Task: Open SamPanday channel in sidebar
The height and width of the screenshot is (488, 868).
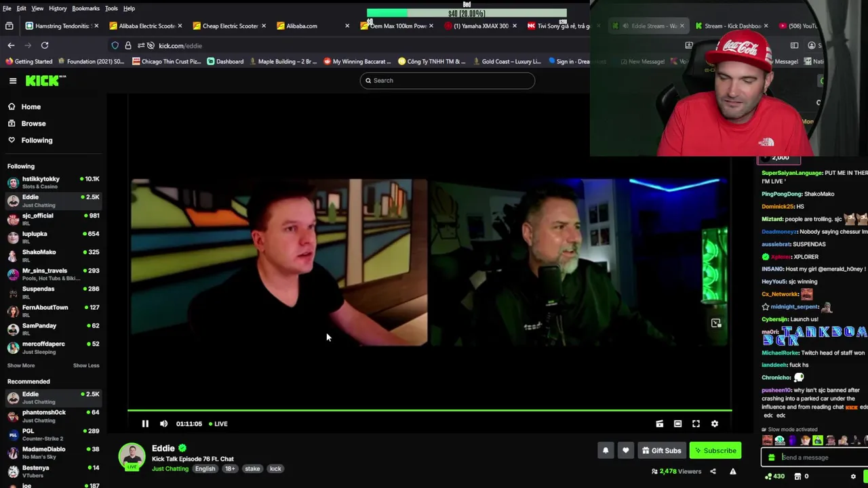Action: [x=53, y=329]
